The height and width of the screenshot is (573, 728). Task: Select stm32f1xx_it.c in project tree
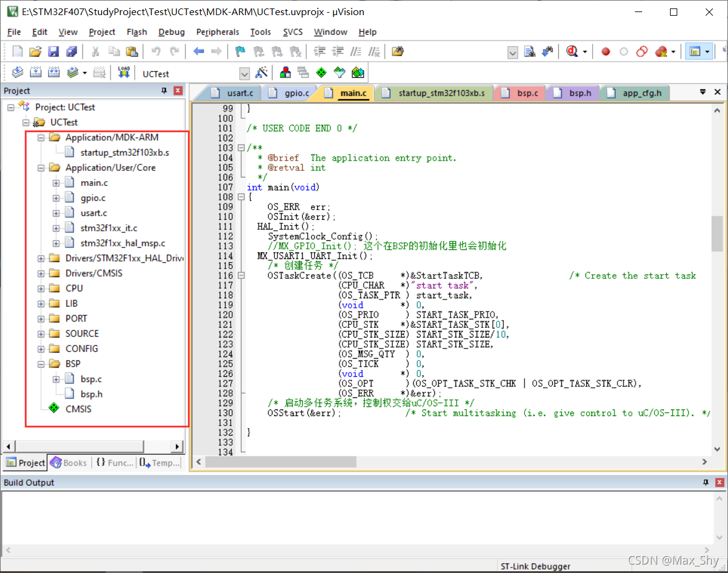point(109,228)
